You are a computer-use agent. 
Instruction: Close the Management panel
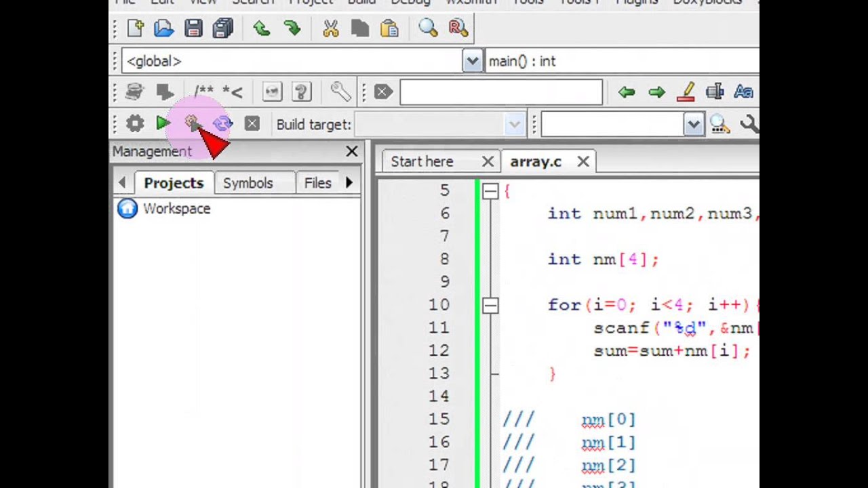coord(352,151)
